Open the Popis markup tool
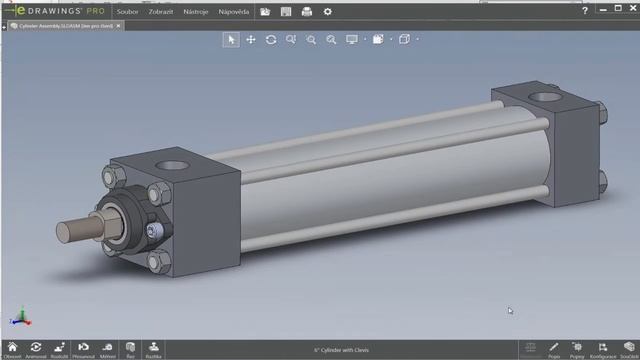This screenshot has height=360, width=640. [x=554, y=350]
